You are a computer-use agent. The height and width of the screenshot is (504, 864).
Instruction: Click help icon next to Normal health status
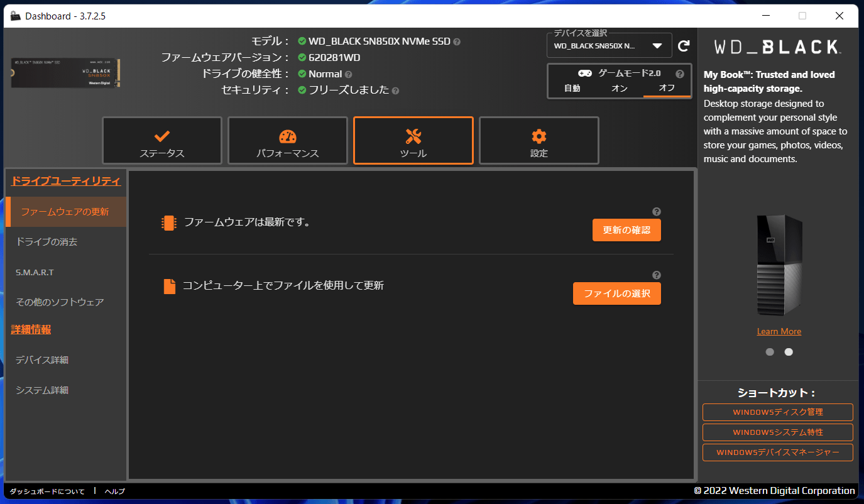349,74
